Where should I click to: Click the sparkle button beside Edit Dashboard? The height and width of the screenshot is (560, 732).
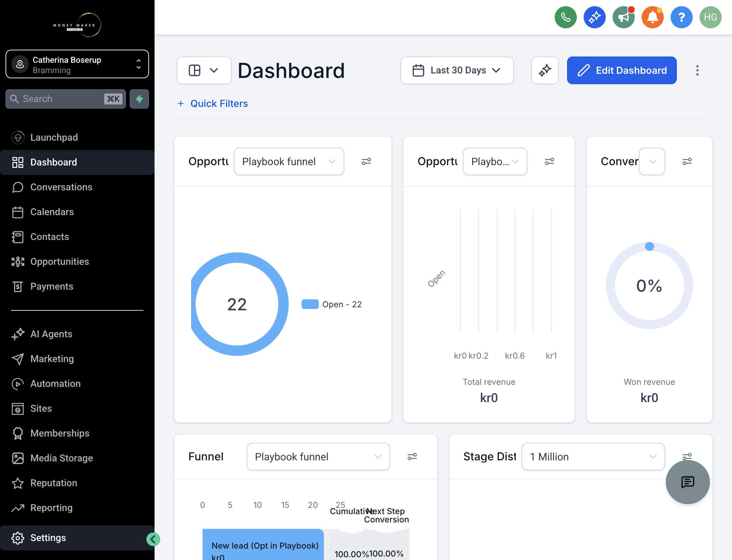pos(545,70)
